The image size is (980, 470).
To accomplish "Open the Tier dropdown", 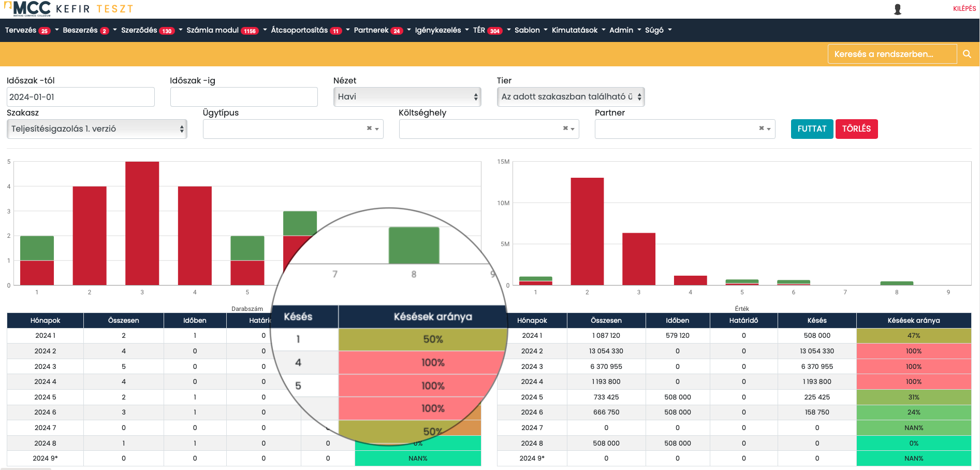I will [571, 97].
